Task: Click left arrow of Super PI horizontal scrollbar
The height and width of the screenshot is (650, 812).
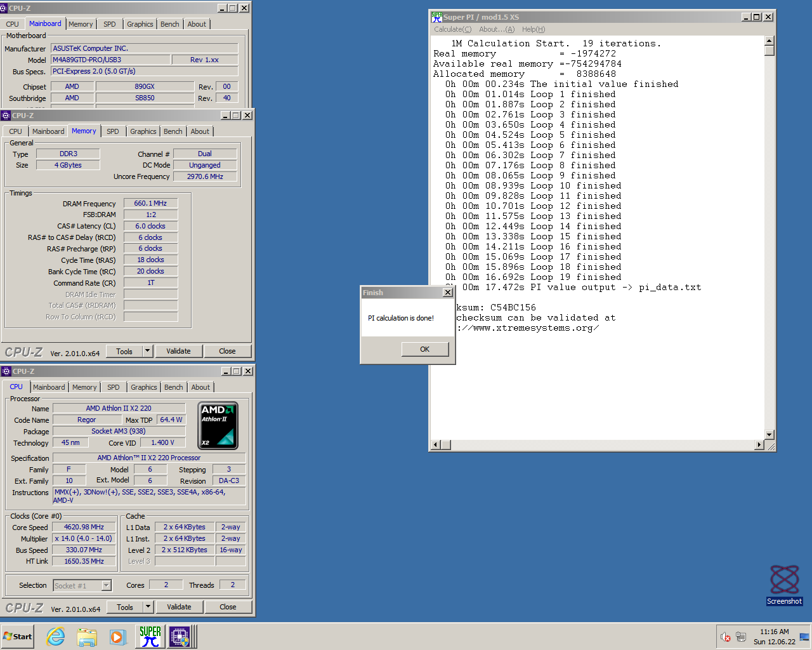Action: pyautogui.click(x=435, y=445)
